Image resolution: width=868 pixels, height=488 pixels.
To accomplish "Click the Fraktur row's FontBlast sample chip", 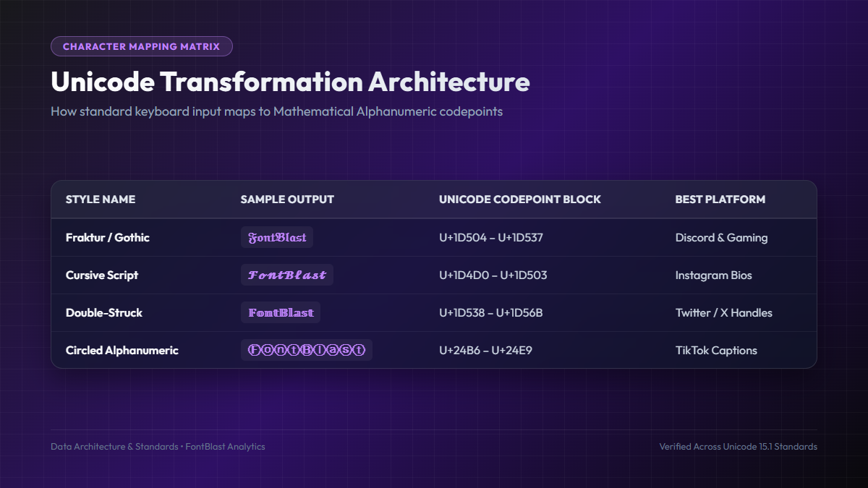I will point(277,237).
